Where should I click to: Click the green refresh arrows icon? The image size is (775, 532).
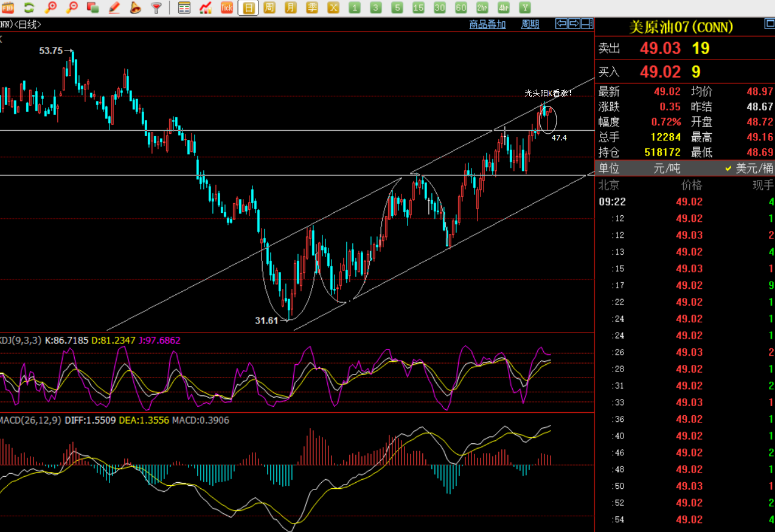click(x=29, y=8)
